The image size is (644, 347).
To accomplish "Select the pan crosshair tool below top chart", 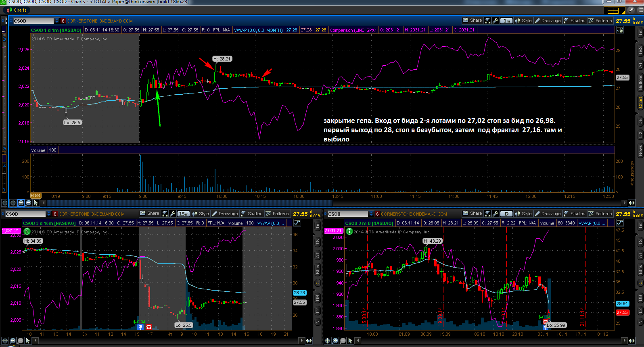I will [x=13, y=203].
